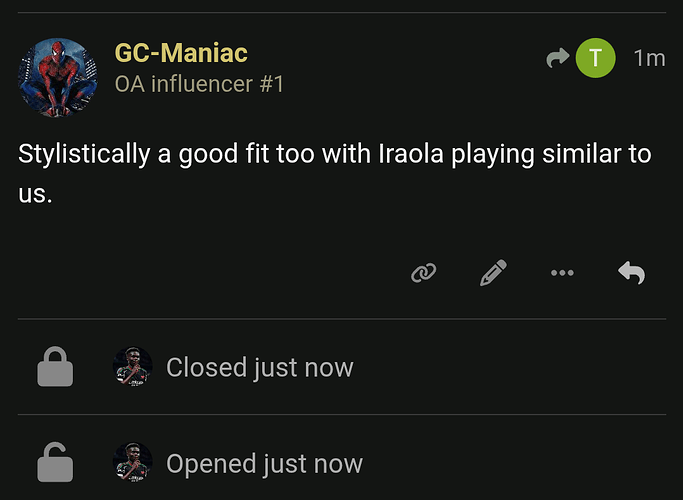Click "just now" time in the Closed row

(x=303, y=367)
